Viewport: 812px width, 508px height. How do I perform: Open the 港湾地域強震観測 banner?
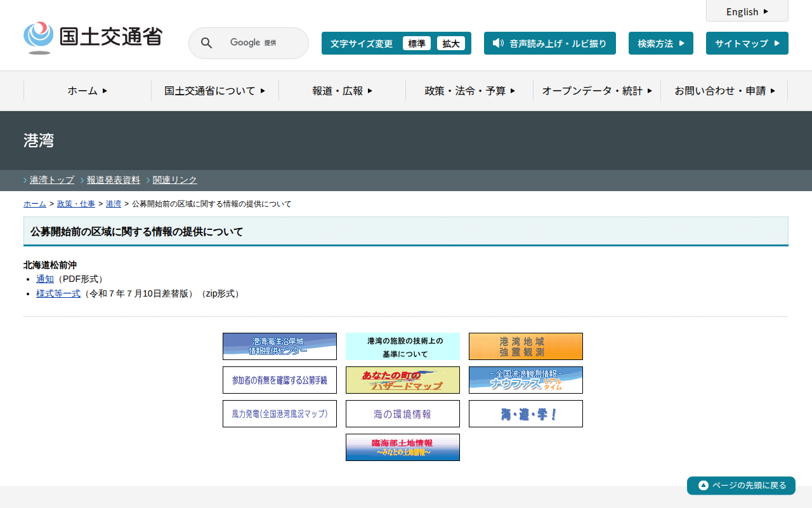tap(525, 346)
